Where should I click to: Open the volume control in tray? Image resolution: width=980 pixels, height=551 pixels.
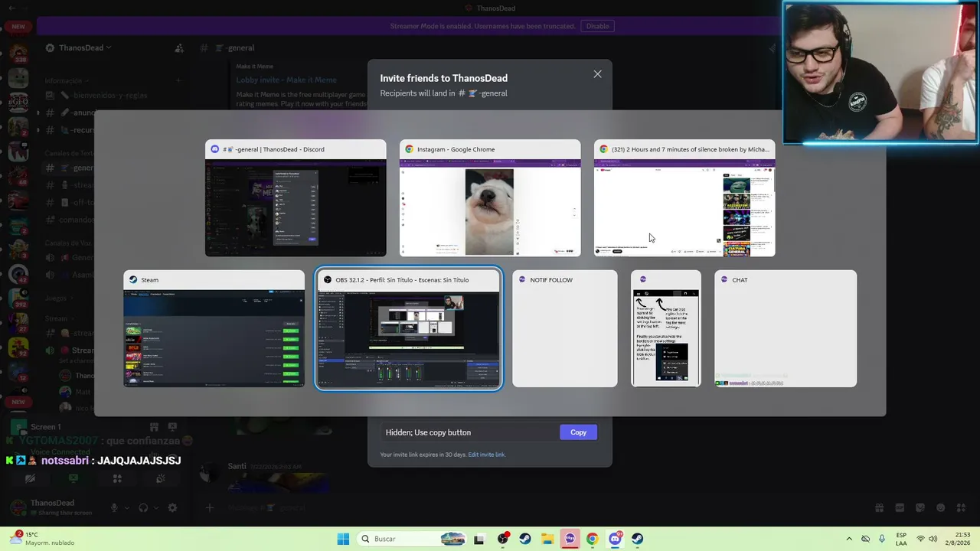pos(933,539)
